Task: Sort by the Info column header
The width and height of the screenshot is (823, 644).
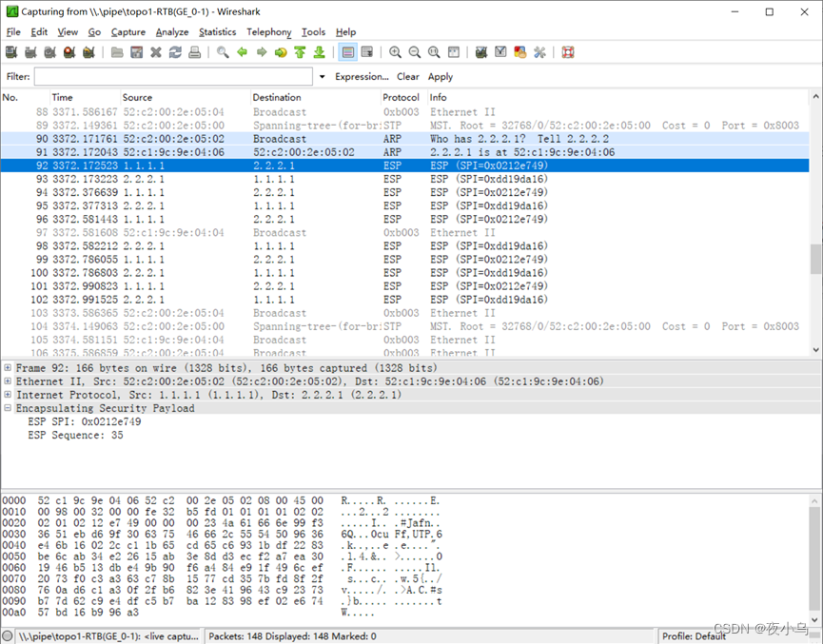Action: (617, 97)
